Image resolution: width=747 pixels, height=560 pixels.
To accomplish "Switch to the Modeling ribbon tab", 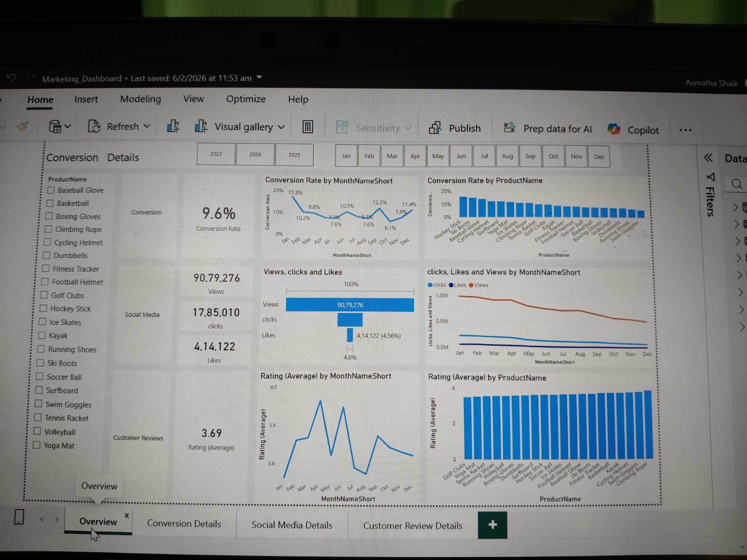I will 141,99.
